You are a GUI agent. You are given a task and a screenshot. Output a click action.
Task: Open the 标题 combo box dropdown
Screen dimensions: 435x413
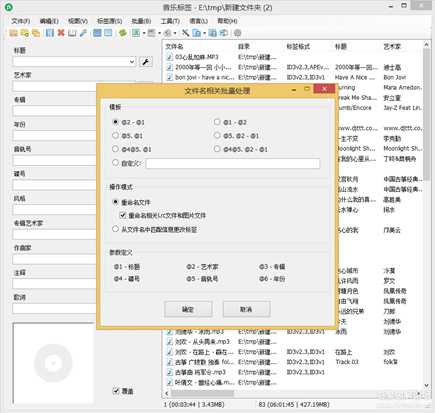tap(132, 62)
